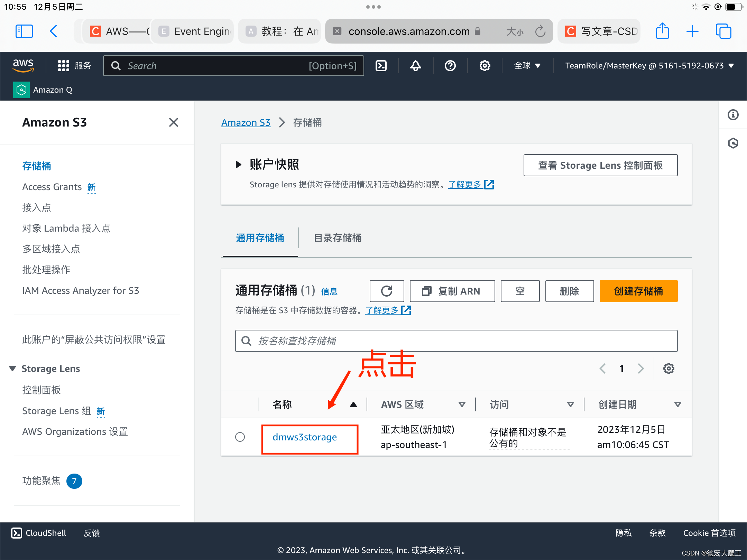Screen dimensions: 747x560
Task: Open the TeamRole/MasterKey account dropdown
Action: click(x=649, y=66)
